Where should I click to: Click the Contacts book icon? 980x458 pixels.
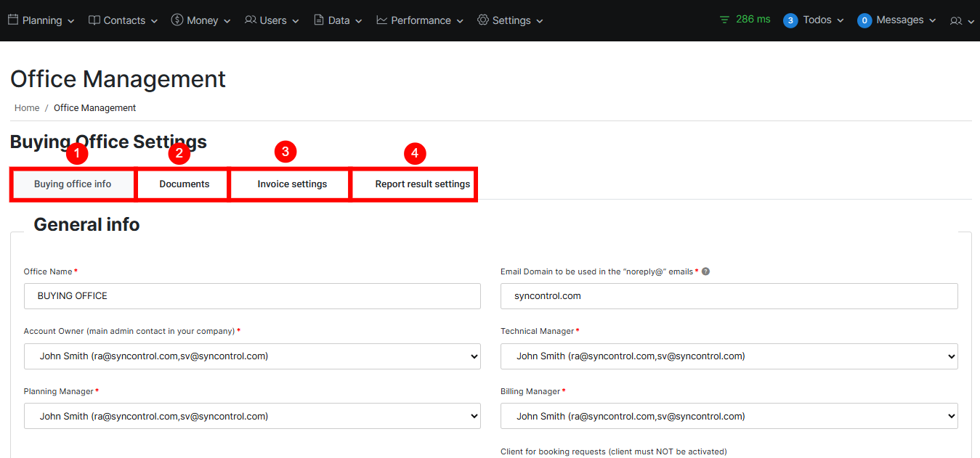click(94, 20)
